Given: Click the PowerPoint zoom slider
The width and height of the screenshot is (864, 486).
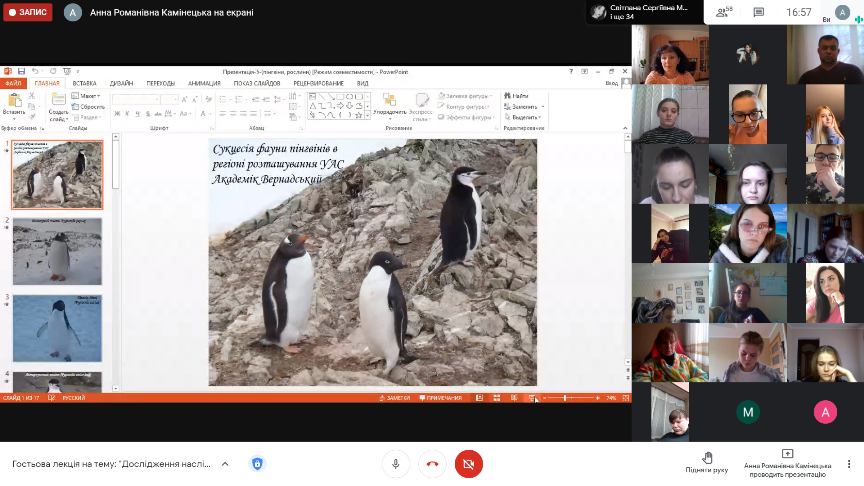Looking at the screenshot, I should click(x=566, y=398).
